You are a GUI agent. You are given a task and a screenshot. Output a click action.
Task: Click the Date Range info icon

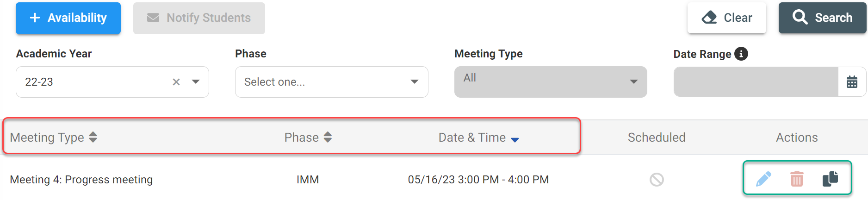tap(741, 54)
